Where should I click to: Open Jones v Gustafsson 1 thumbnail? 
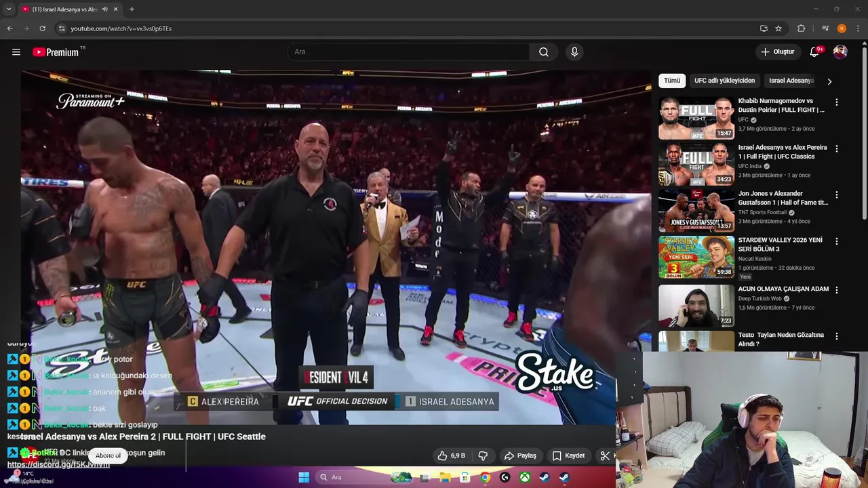coord(696,211)
